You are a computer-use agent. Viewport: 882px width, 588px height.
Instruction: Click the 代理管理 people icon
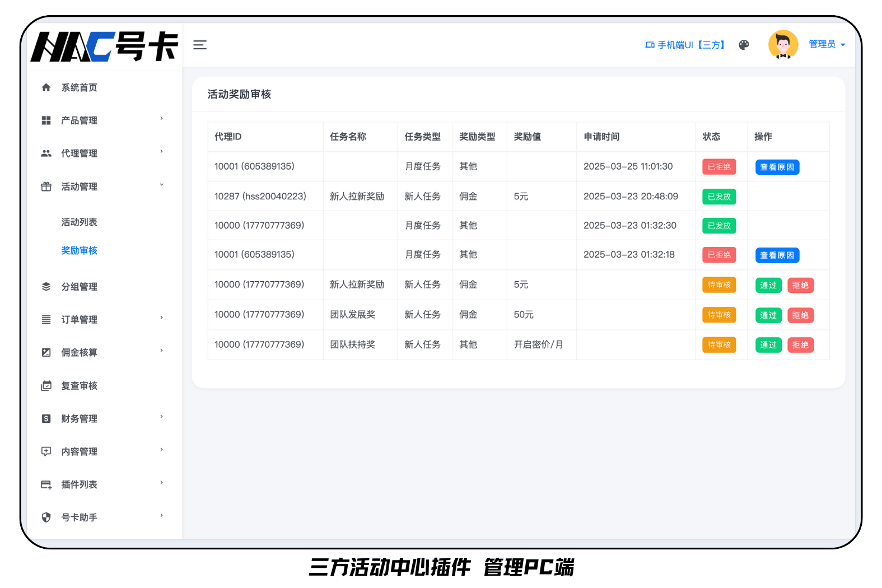coord(46,153)
